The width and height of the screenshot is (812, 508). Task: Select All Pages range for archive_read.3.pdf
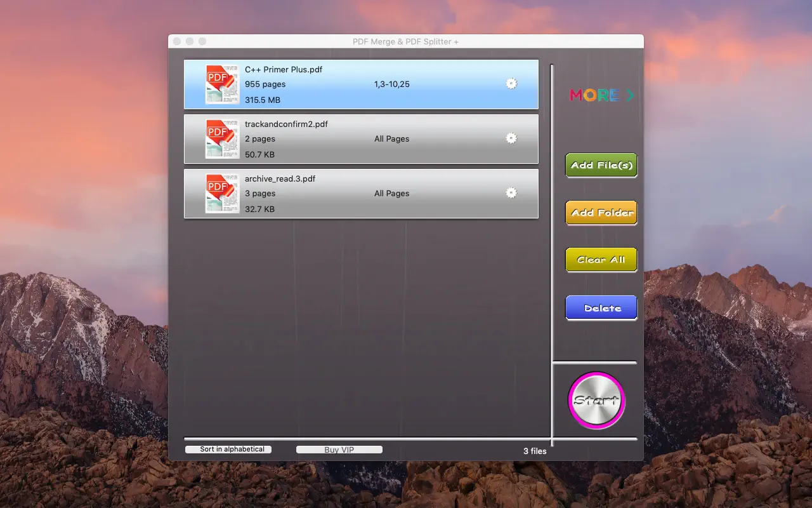tap(391, 194)
